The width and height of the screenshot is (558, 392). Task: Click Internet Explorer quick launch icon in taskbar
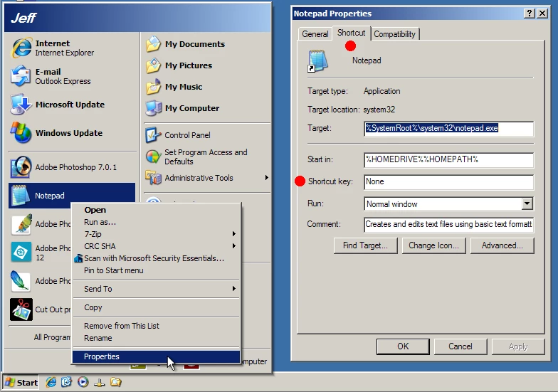[51, 382]
